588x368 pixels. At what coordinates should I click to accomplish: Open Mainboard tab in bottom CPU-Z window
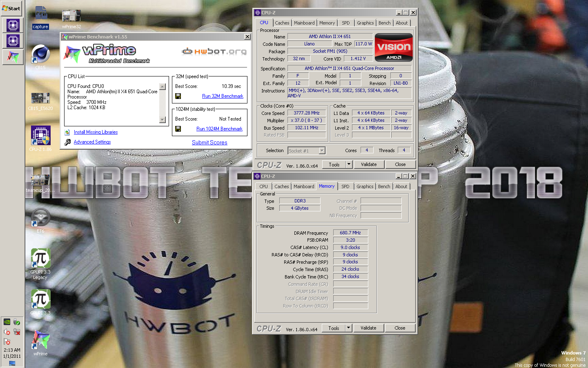[304, 186]
